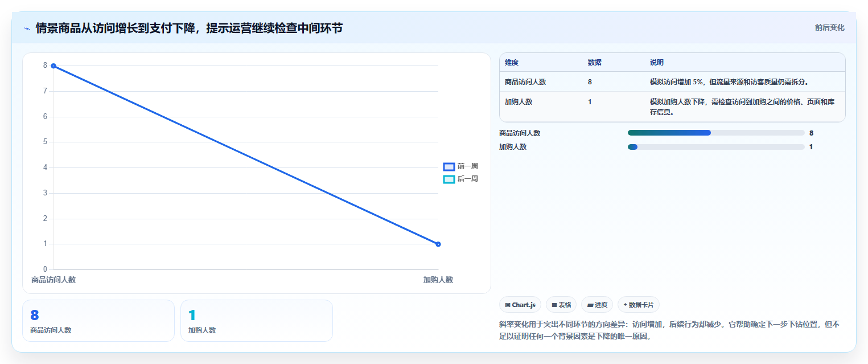Click the 后一周 legend color box
868x364 pixels.
[449, 179]
